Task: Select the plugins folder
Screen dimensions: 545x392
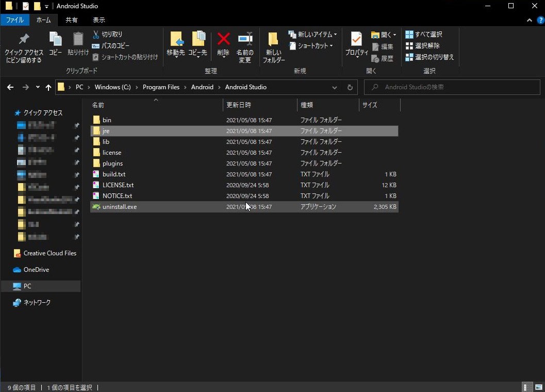Action: pyautogui.click(x=244, y=163)
